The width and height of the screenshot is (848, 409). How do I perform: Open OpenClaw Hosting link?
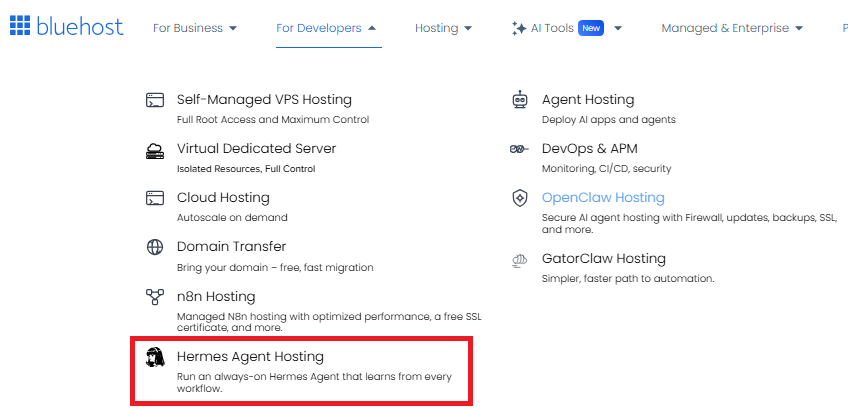tap(603, 198)
